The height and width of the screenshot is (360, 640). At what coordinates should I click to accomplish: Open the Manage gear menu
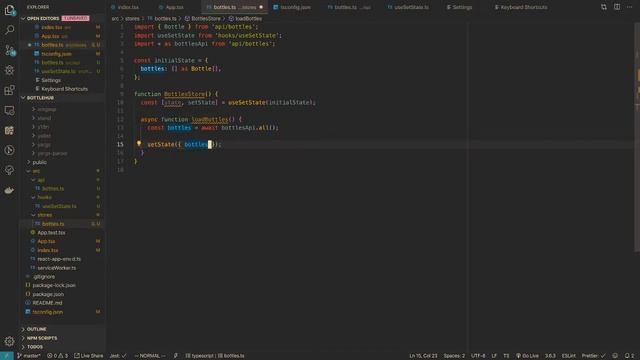tap(9, 341)
